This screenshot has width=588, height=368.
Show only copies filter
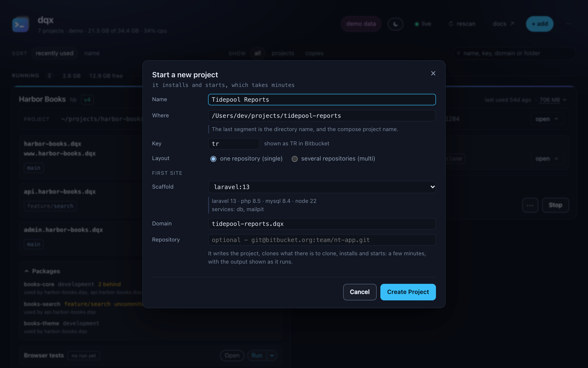[314, 53]
